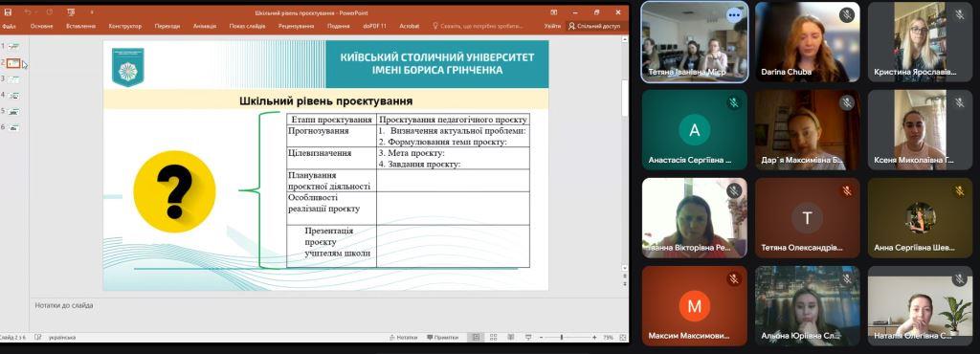
Task: Select Альона Юріївна's video tile
Action: [807, 306]
